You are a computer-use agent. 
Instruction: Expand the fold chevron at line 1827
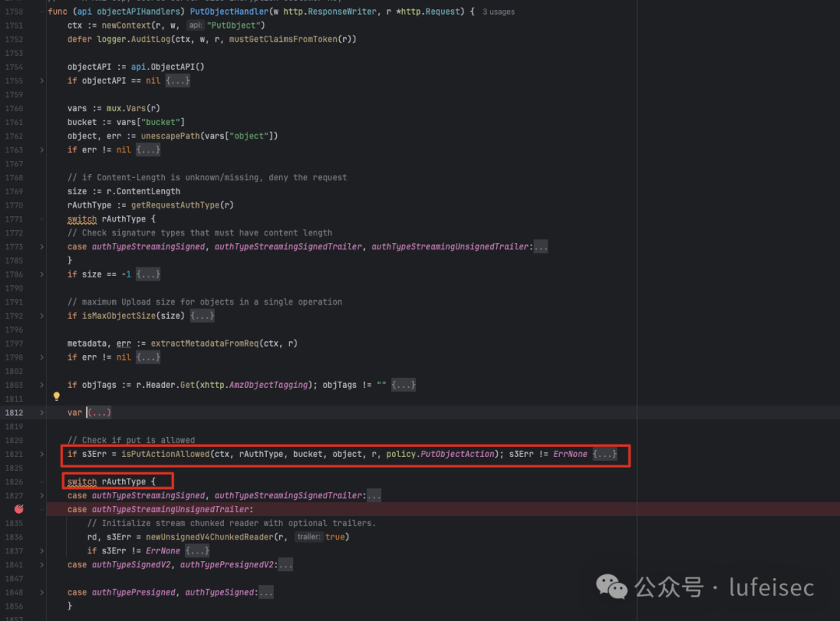[x=42, y=496]
